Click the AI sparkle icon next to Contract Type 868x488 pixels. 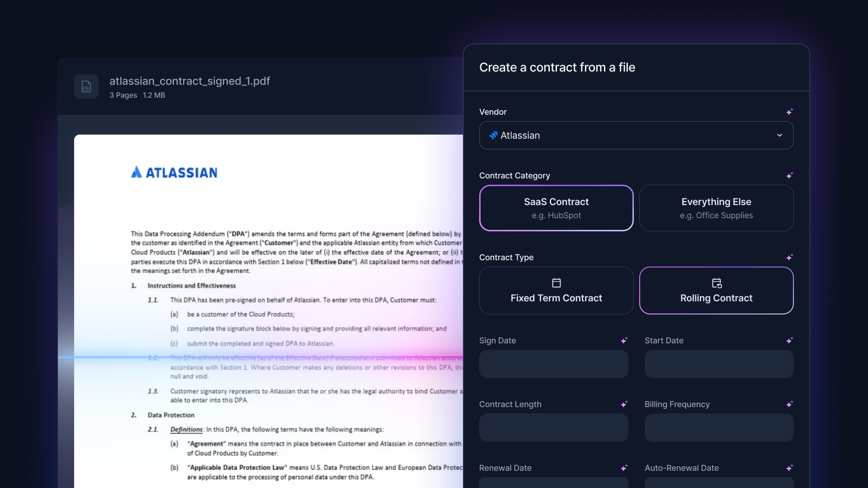pyautogui.click(x=789, y=257)
